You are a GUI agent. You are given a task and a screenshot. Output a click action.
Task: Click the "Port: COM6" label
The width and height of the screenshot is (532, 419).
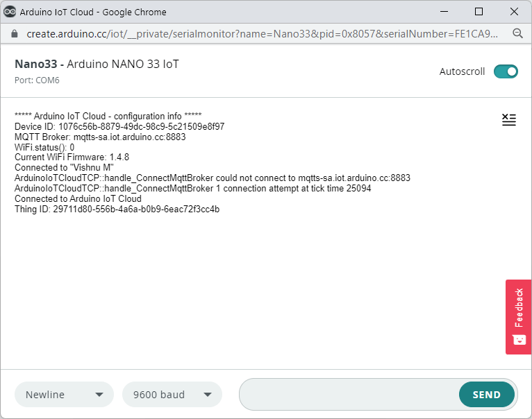point(37,80)
